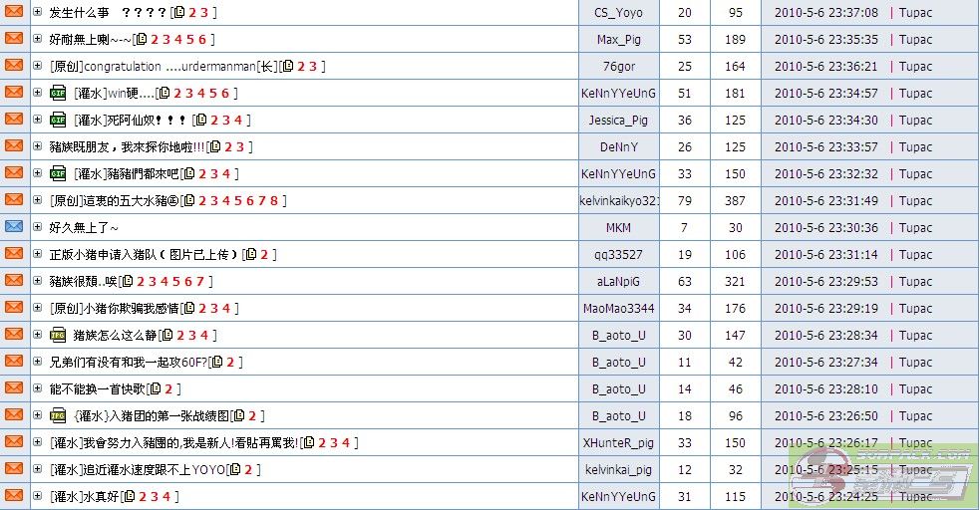This screenshot has width=980, height=510.
Task: Click the image icon before {灌水}入猪团的第一张战绩图
Action: point(58,415)
